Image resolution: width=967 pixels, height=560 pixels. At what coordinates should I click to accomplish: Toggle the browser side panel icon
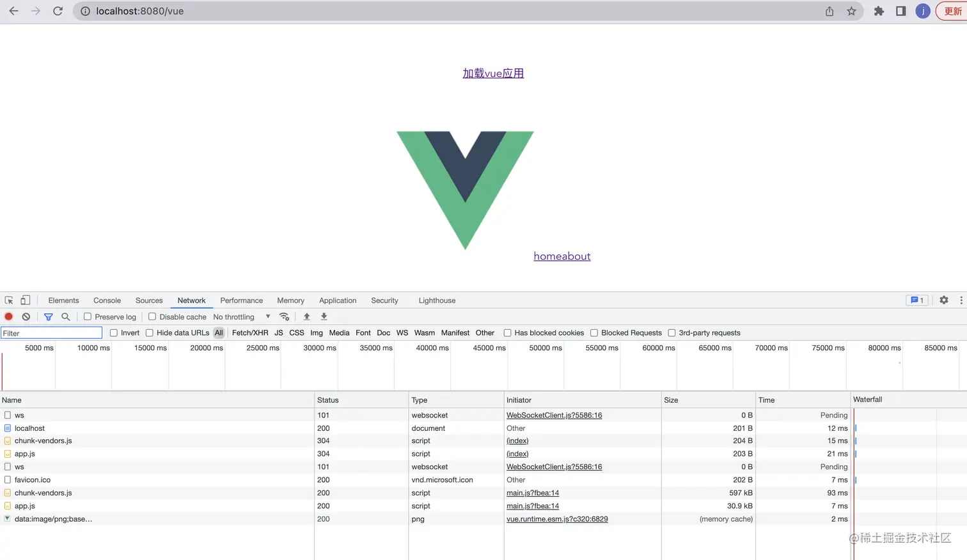point(900,11)
